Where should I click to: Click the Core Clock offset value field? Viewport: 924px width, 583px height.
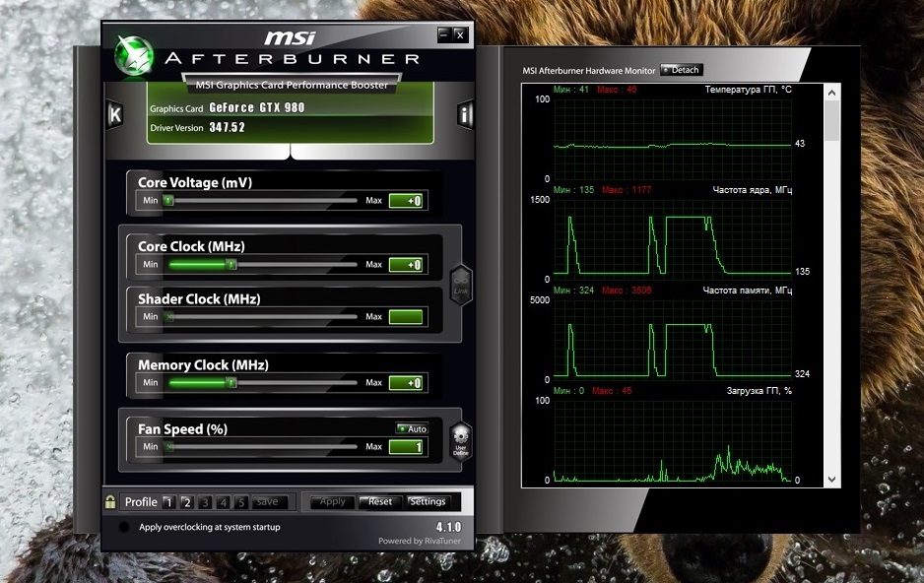point(406,265)
